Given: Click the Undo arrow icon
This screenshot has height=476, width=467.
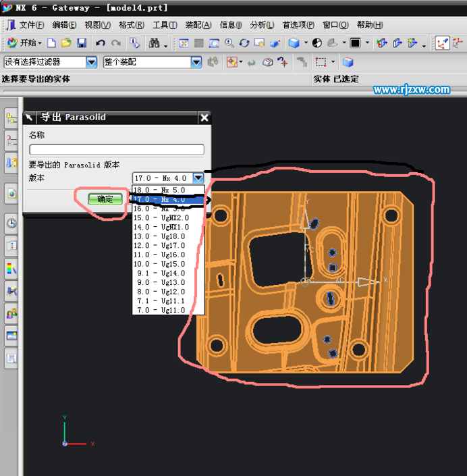Looking at the screenshot, I should pyautogui.click(x=101, y=43).
